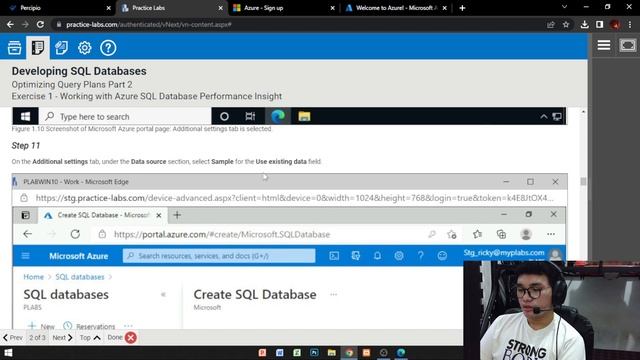640x360 pixels.
Task: Collapse the SQL databases pane
Action: tap(163, 295)
